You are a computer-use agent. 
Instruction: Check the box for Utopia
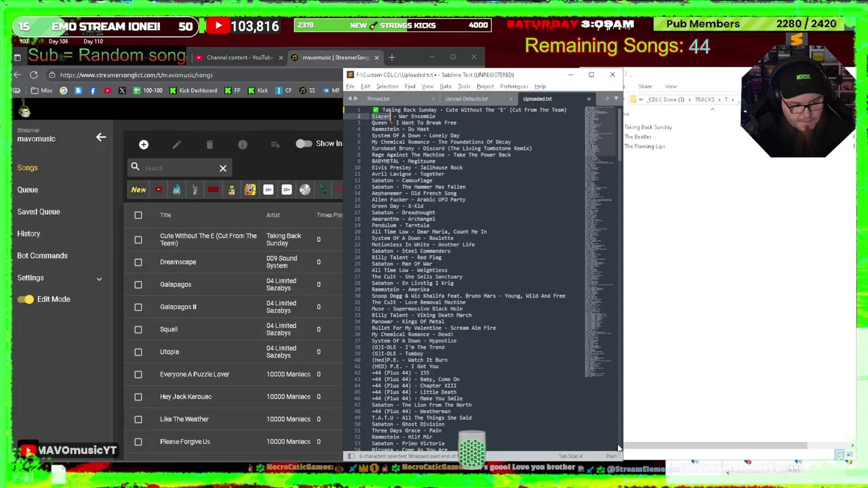138,351
